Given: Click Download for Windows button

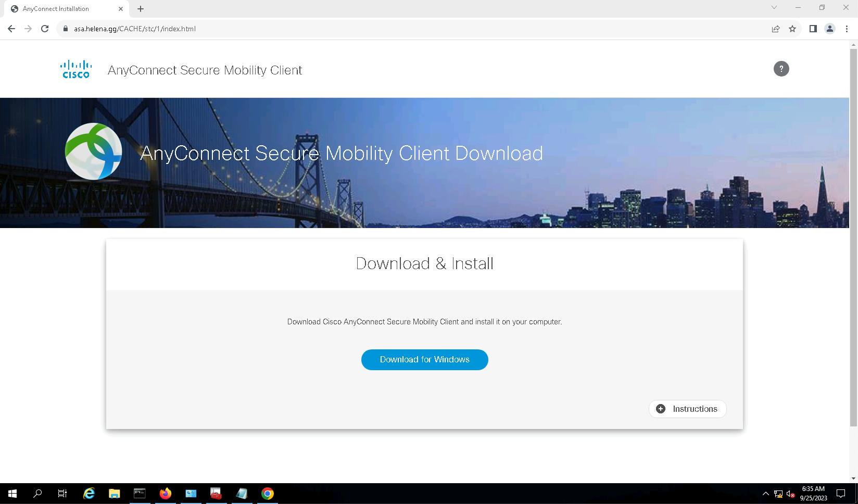Looking at the screenshot, I should pos(424,360).
